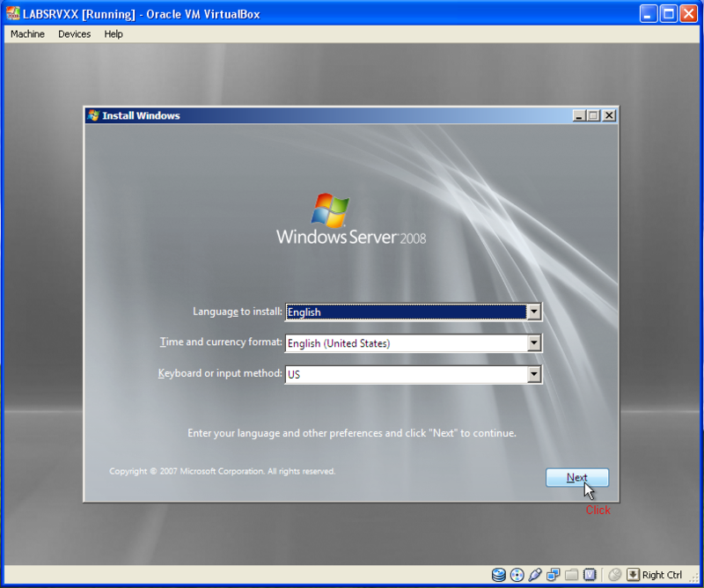Image resolution: width=704 pixels, height=588 pixels.
Task: Click the shared folders icon
Action: coord(572,575)
